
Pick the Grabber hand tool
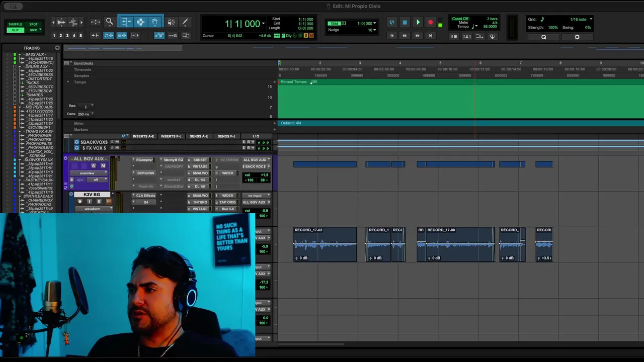(155, 22)
